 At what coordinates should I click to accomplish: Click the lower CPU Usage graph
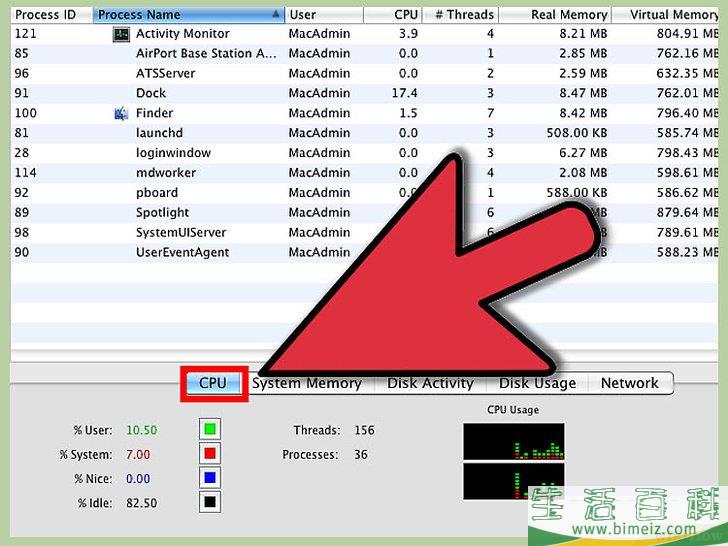tap(514, 481)
